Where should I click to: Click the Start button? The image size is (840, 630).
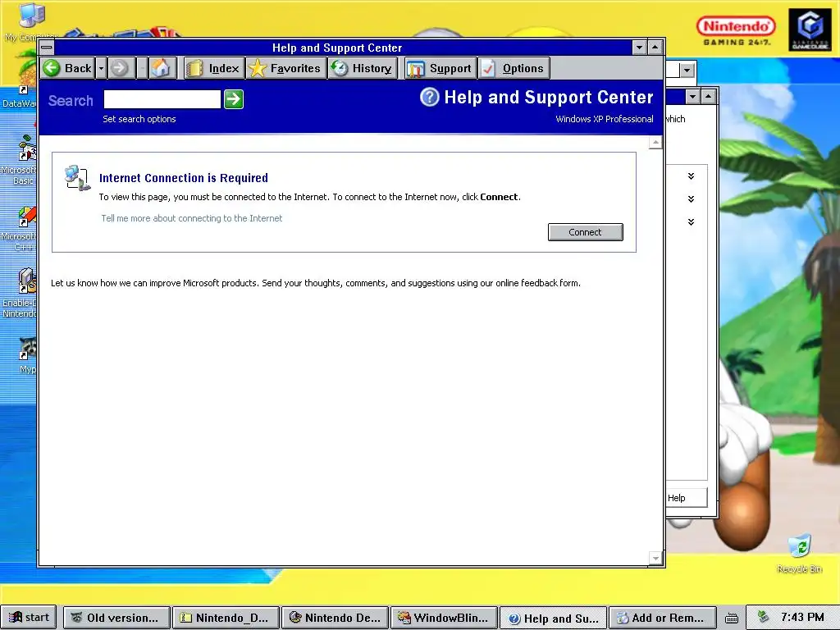click(30, 618)
